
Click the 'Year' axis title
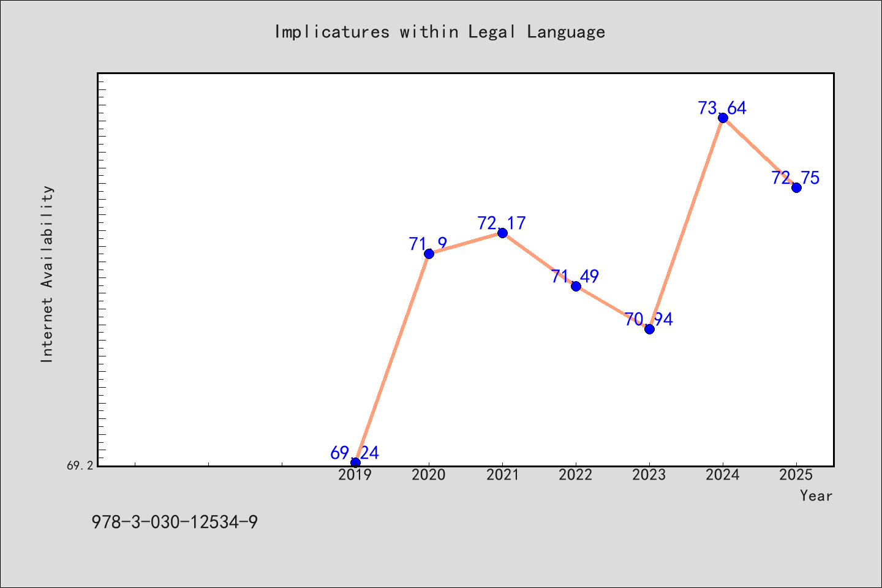[x=816, y=496]
